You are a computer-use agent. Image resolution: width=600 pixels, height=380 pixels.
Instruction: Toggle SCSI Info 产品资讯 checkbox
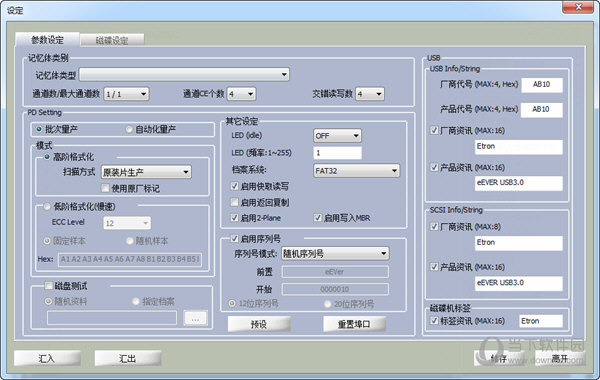pos(434,267)
